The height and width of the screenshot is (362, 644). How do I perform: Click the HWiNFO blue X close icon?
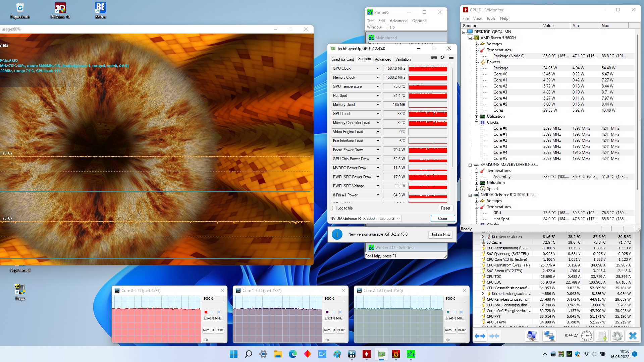pos(633,336)
